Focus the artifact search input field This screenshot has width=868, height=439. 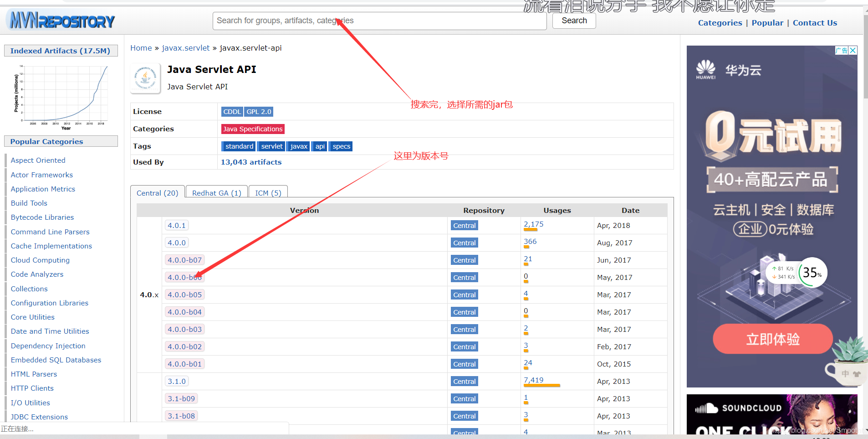tap(379, 21)
